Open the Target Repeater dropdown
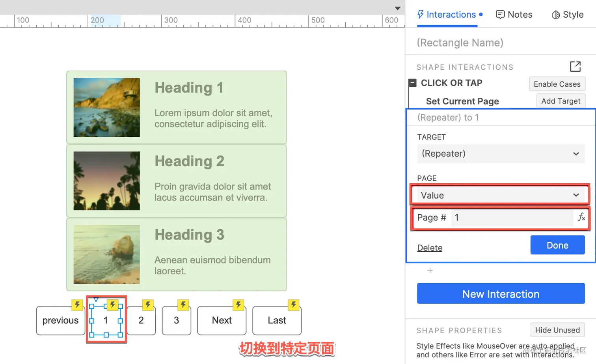The width and height of the screenshot is (596, 364). click(x=501, y=154)
